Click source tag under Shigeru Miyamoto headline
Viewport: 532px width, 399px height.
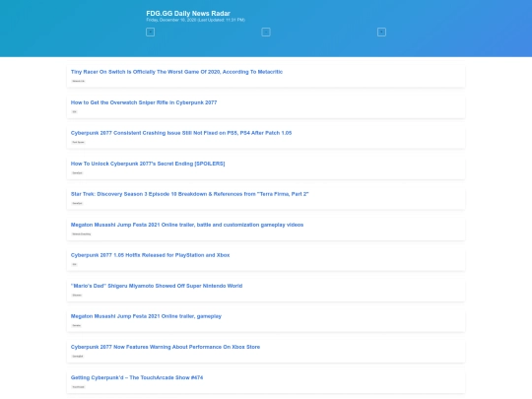pyautogui.click(x=77, y=296)
